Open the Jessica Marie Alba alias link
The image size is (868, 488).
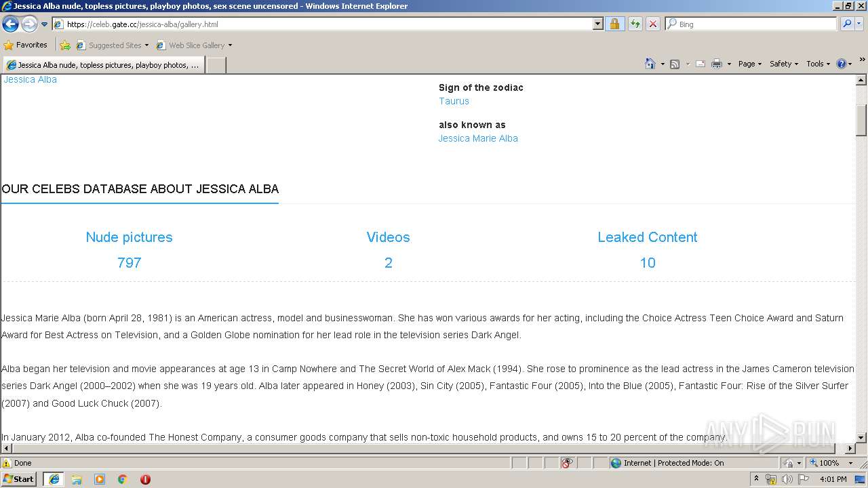click(478, 138)
